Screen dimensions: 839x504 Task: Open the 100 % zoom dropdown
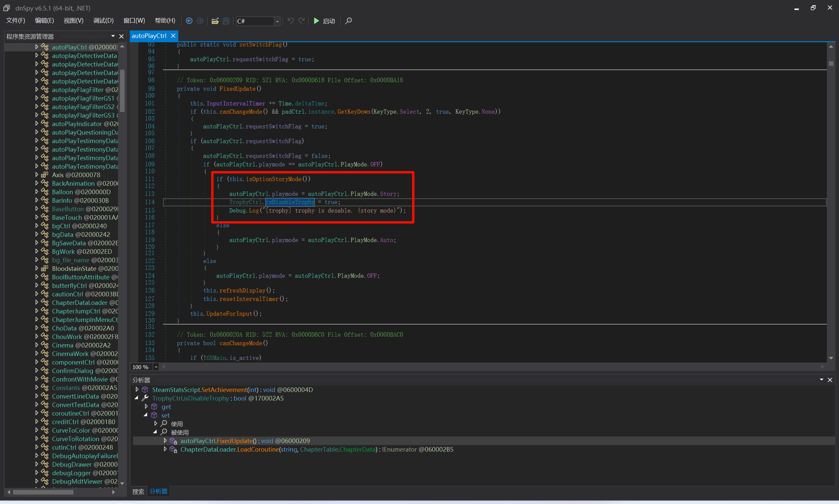[156, 367]
